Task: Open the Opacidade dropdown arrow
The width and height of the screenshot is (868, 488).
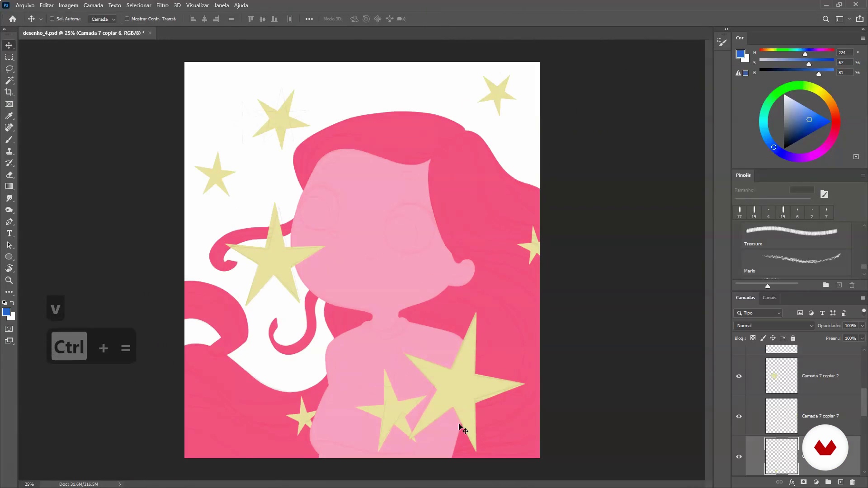Action: click(862, 325)
